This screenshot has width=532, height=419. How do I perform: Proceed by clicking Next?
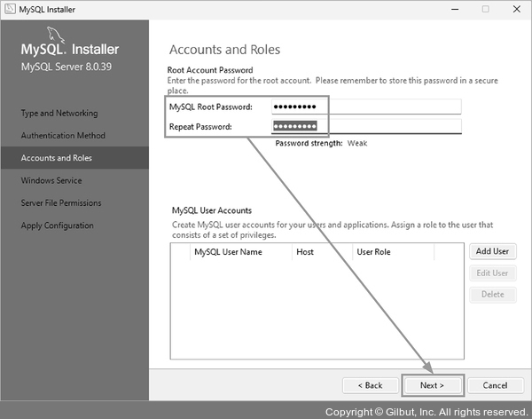tap(431, 385)
